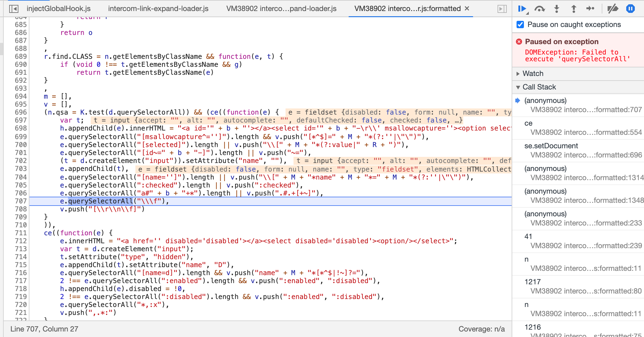Disable pause on exceptions octagon icon
Screen dimensions: 644x337
pyautogui.click(x=631, y=9)
